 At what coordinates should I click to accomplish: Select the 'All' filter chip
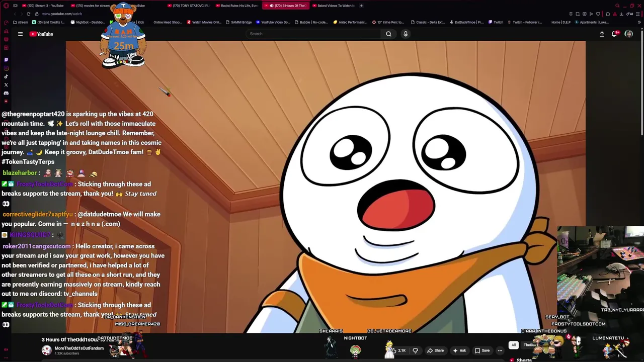click(513, 345)
